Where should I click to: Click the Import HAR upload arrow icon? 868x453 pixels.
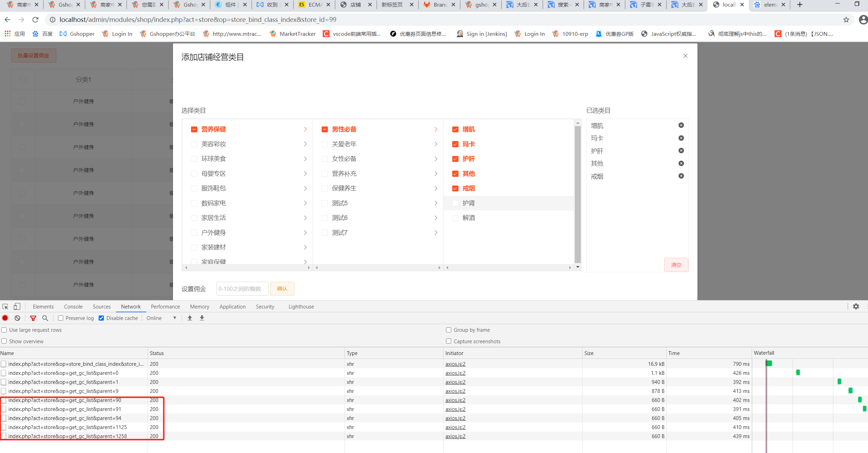pos(190,318)
